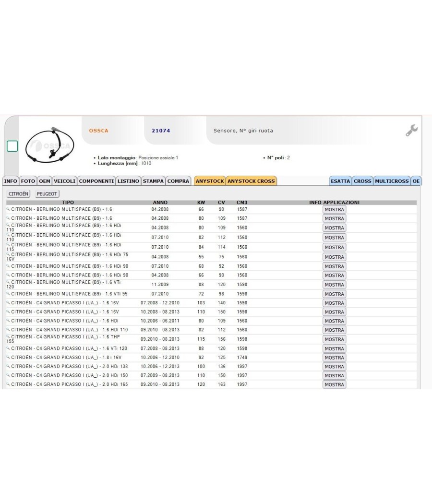Switch to the ESATTA tab
This screenshot has width=432, height=504.
340,181
